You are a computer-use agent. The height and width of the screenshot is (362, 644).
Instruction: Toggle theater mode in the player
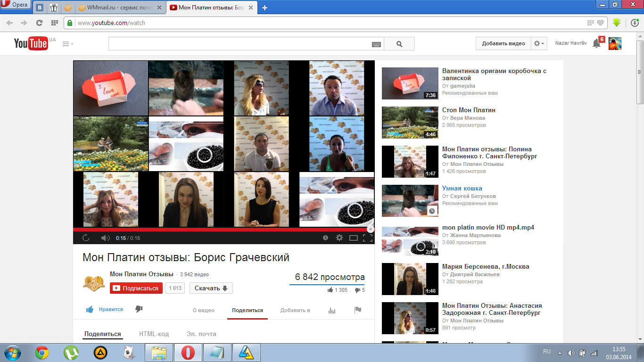pyautogui.click(x=354, y=238)
